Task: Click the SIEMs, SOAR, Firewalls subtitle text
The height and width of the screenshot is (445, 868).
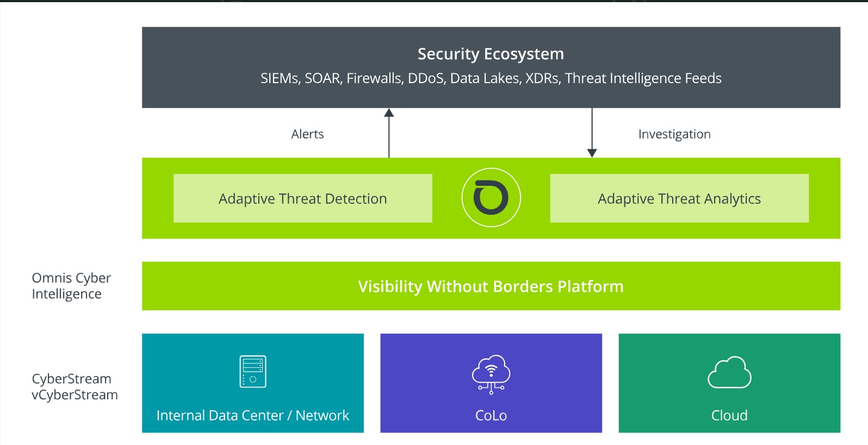Action: pyautogui.click(x=491, y=78)
